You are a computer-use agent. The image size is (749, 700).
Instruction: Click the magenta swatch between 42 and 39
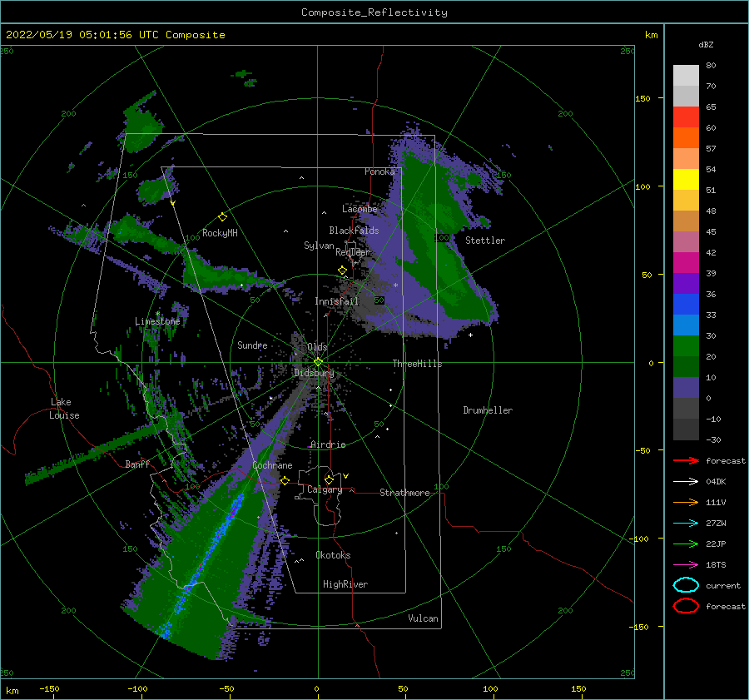click(x=686, y=263)
